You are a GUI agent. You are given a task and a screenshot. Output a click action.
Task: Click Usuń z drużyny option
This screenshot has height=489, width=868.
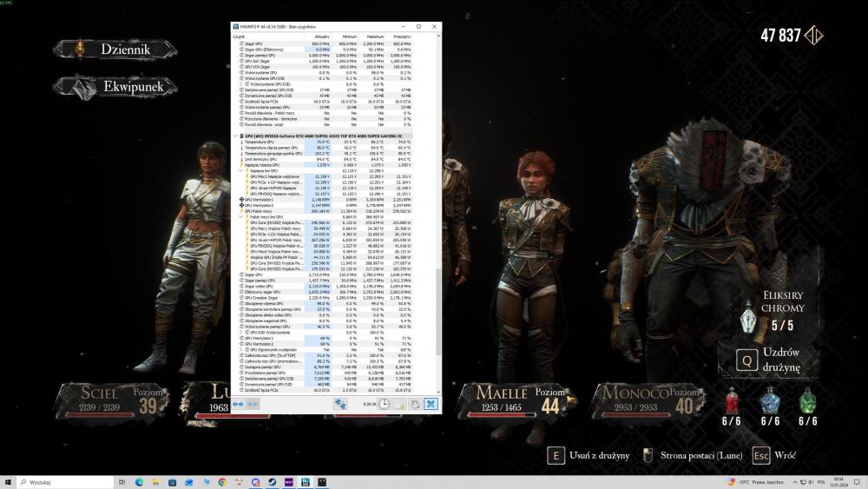599,455
